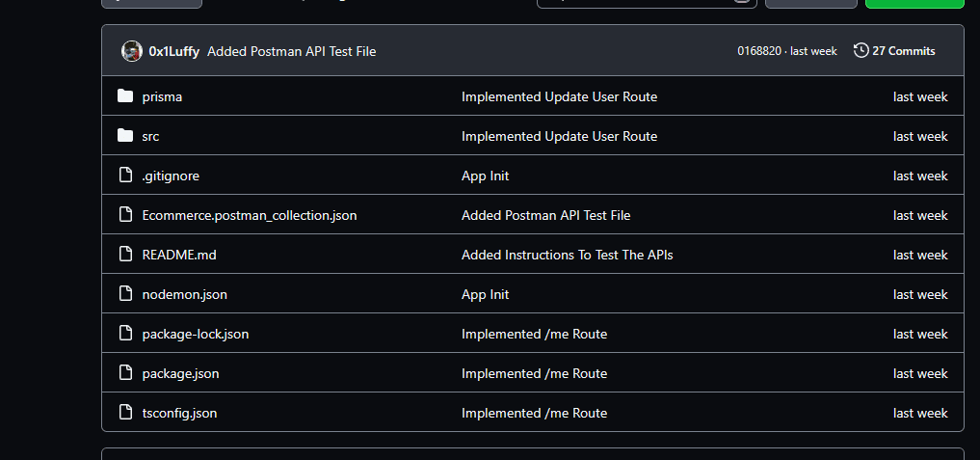Screen dimensions: 980x460
Task: Open the src directory
Action: (x=150, y=136)
